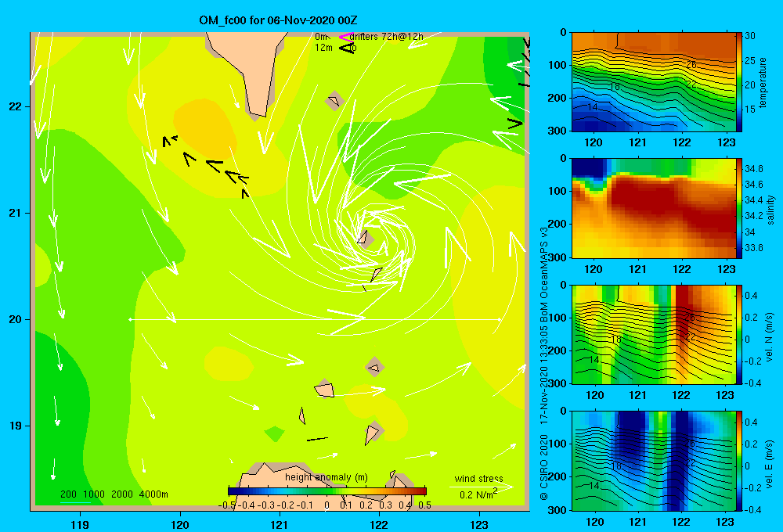Click the '1000' depth contour legend value
The width and height of the screenshot is (783, 532).
tap(94, 494)
